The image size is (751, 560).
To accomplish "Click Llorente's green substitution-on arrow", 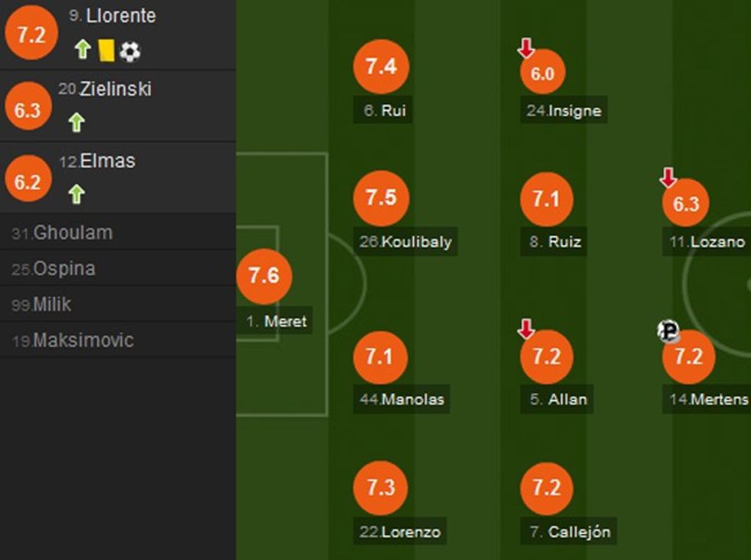I will click(82, 51).
